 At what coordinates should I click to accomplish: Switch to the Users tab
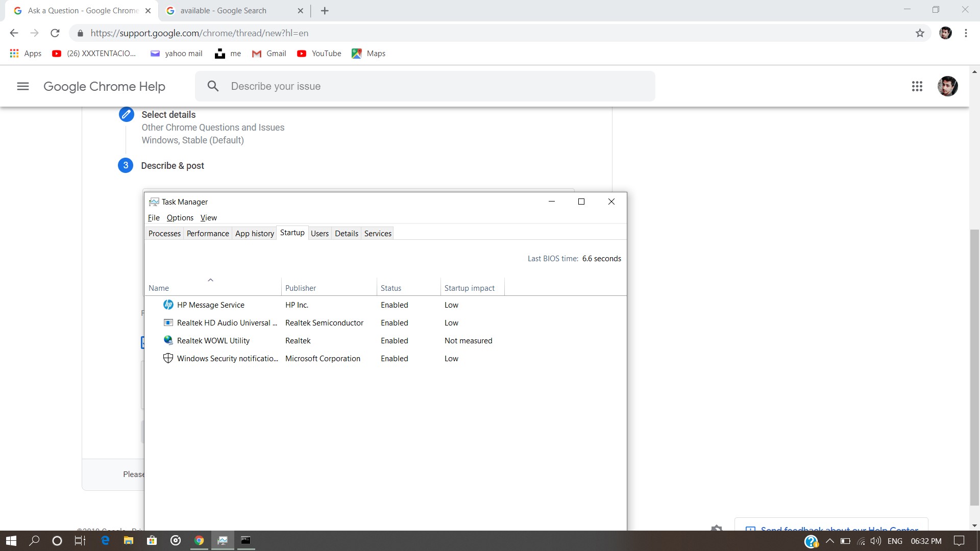coord(320,234)
